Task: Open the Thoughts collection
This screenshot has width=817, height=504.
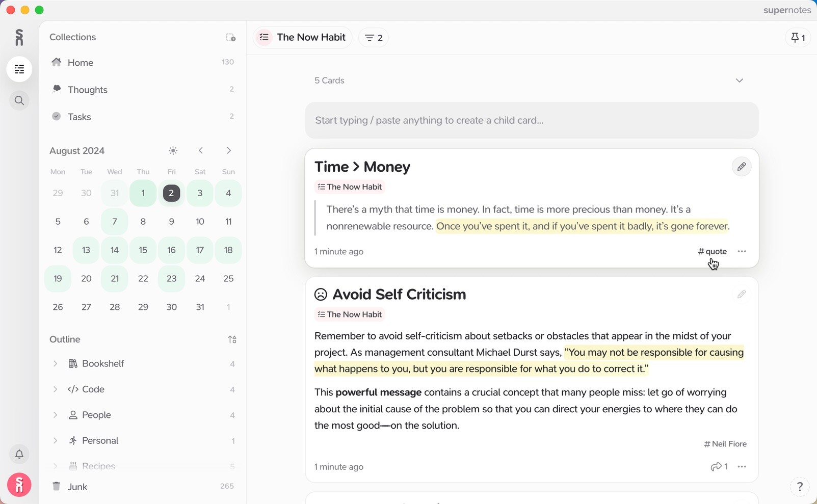Action: (x=88, y=90)
